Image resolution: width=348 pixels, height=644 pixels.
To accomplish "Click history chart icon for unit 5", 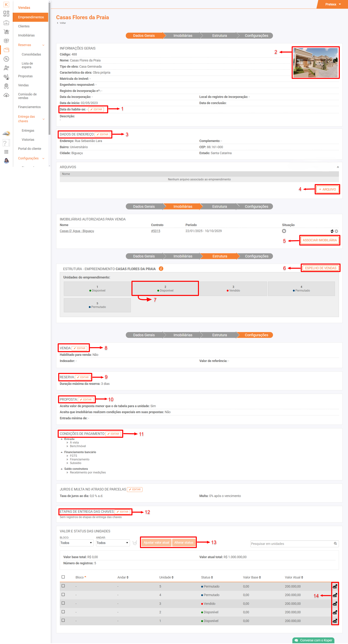I will click(x=335, y=586).
